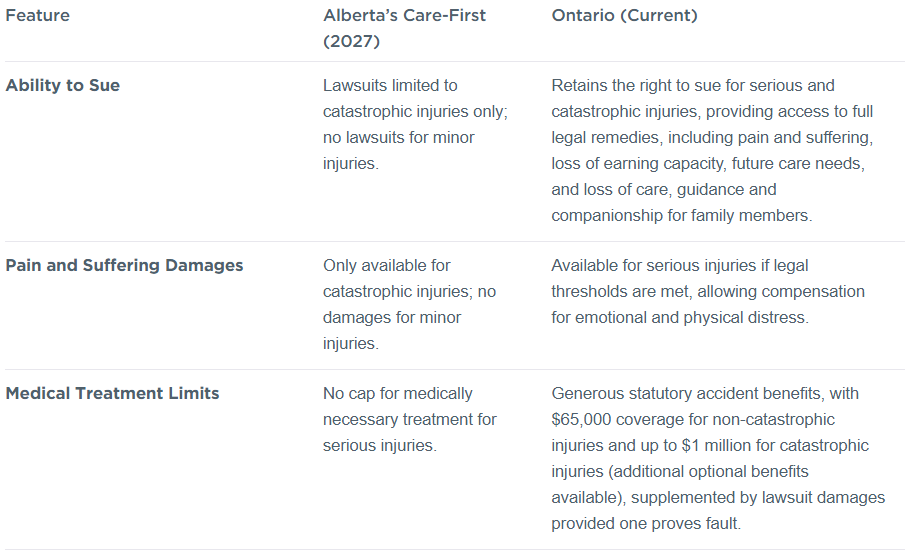This screenshot has height=556, width=907.
Task: Click "no lawsuits for minor" text
Action: (x=399, y=138)
